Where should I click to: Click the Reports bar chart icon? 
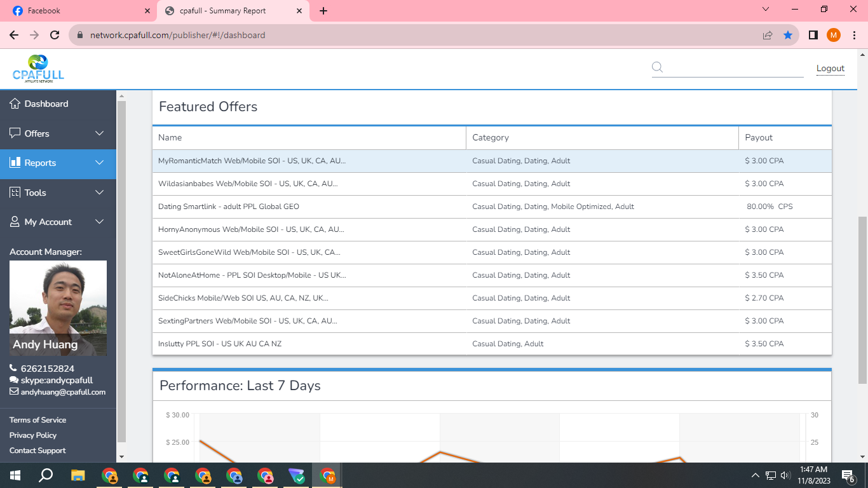(15, 163)
